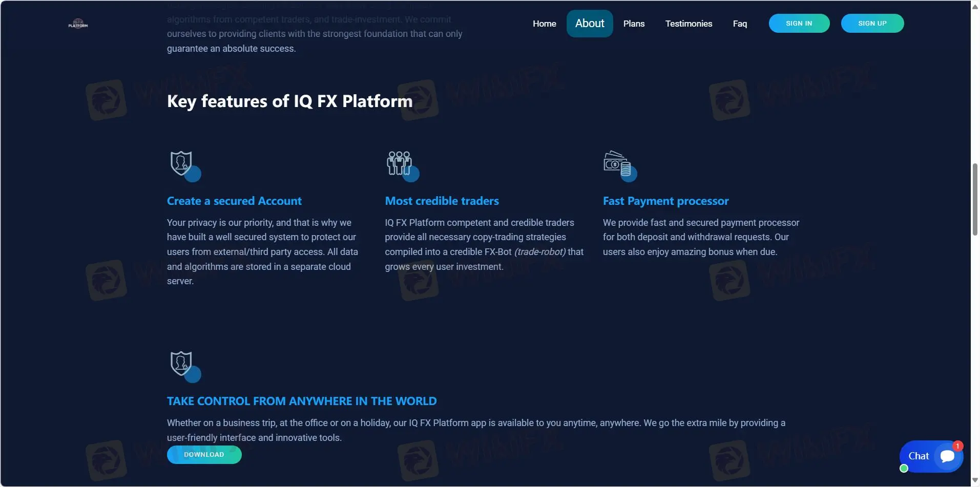
Task: Click the chat notification badge
Action: 957,446
